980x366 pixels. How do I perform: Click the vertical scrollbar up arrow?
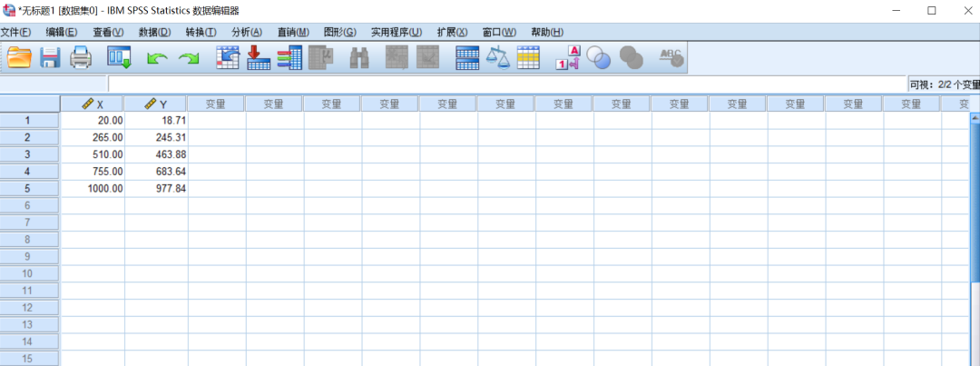coord(975,118)
